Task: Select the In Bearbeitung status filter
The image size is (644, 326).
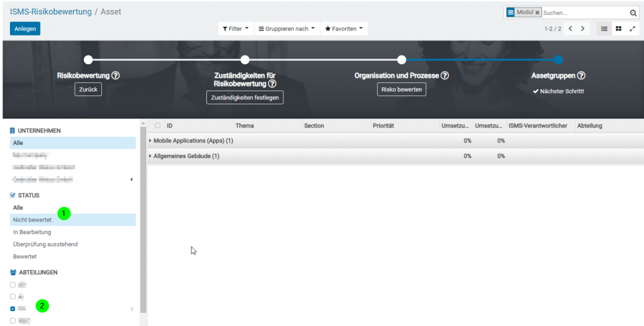Action: [x=32, y=232]
